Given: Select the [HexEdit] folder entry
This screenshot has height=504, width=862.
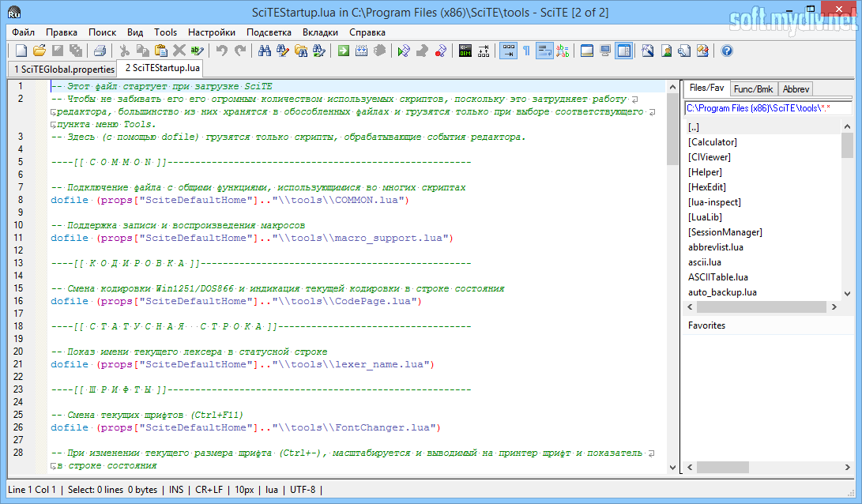Looking at the screenshot, I should tap(707, 187).
